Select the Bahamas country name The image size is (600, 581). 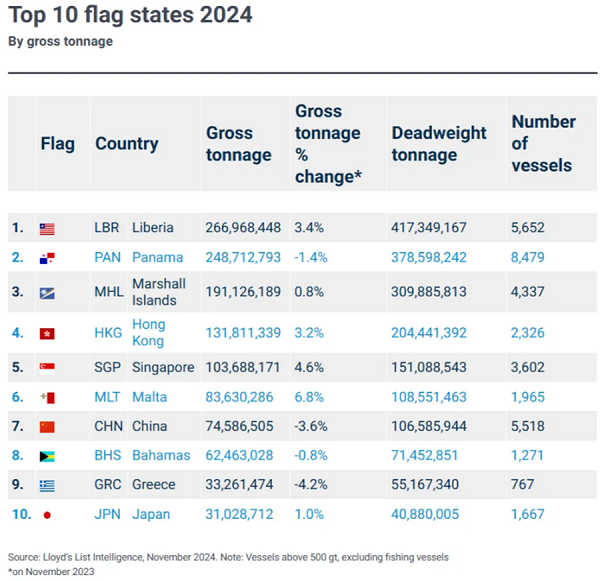(x=160, y=455)
